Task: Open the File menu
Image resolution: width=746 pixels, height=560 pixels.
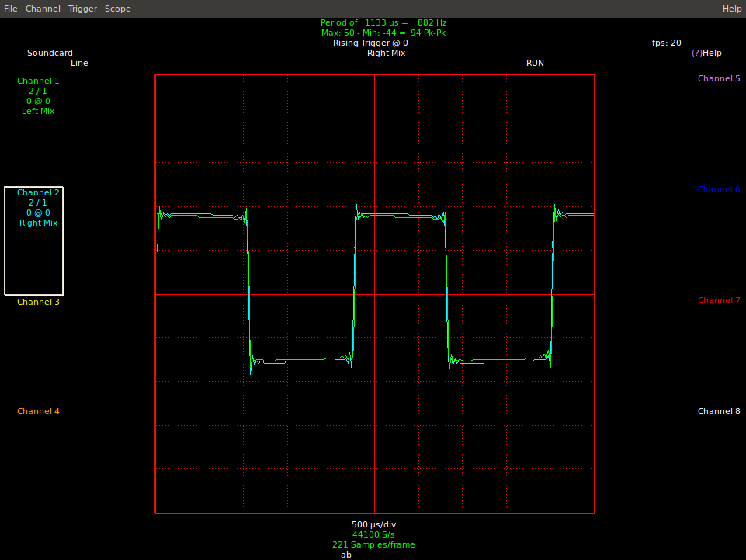Action: (x=10, y=9)
